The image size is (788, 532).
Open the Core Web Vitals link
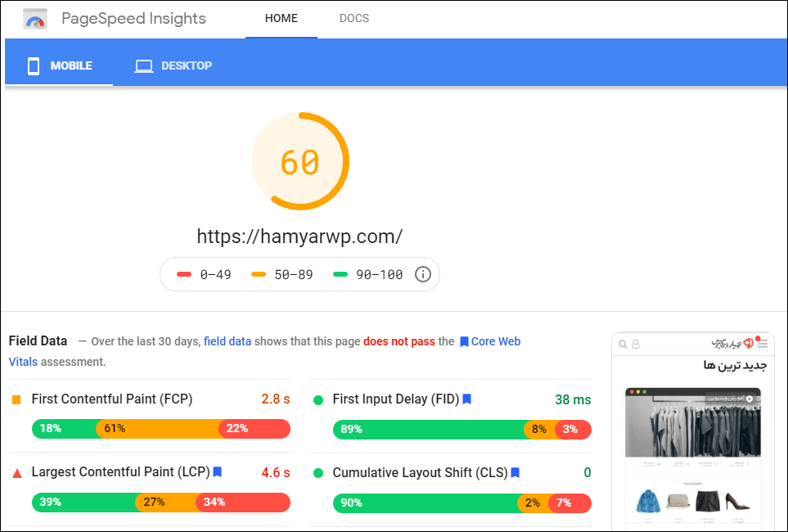coord(496,341)
